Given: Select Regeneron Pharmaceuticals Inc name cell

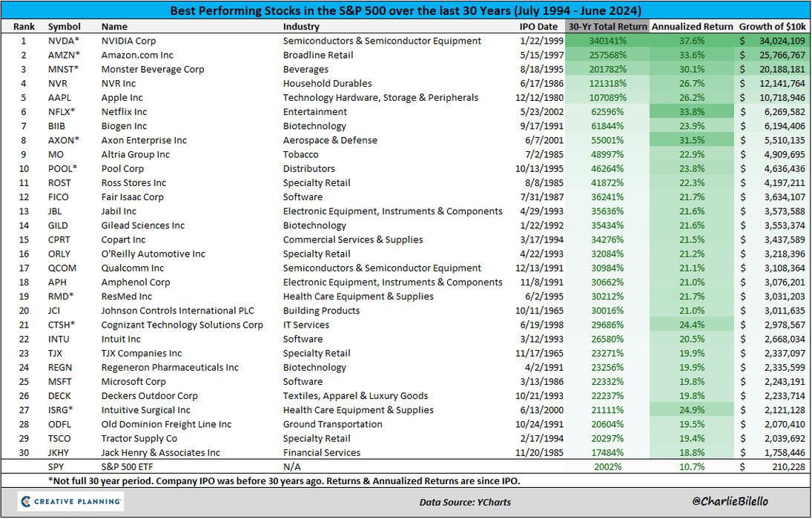Looking at the screenshot, I should coord(170,367).
